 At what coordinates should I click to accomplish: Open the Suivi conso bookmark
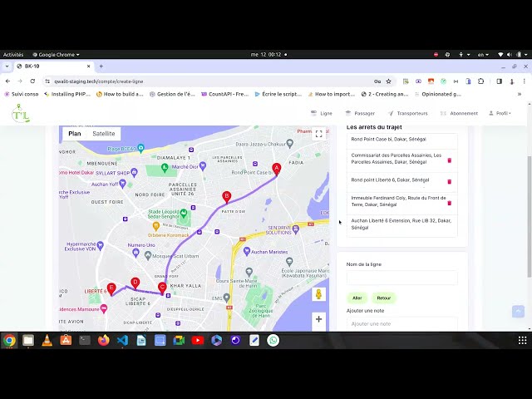tap(22, 94)
